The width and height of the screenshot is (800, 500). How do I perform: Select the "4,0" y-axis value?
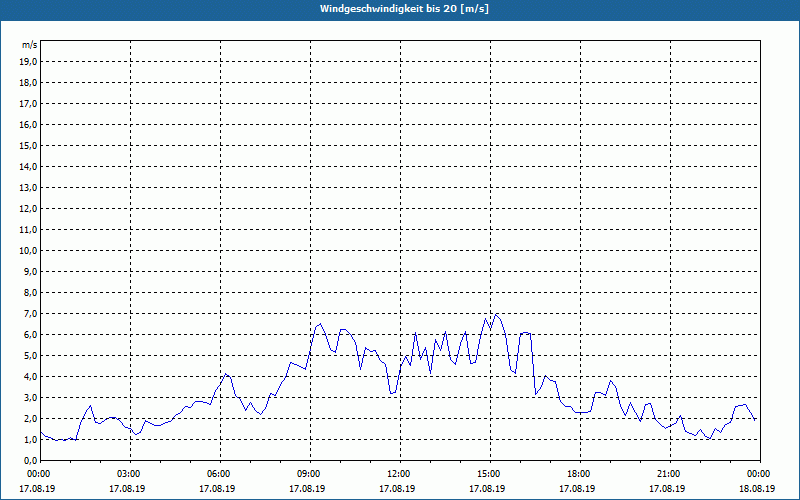click(30, 377)
